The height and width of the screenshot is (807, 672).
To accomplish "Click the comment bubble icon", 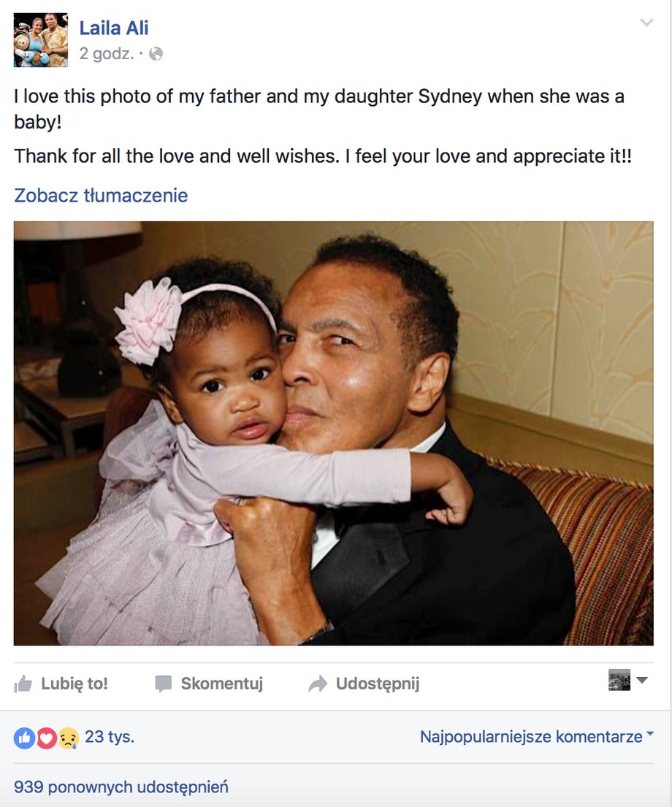I will (x=163, y=684).
